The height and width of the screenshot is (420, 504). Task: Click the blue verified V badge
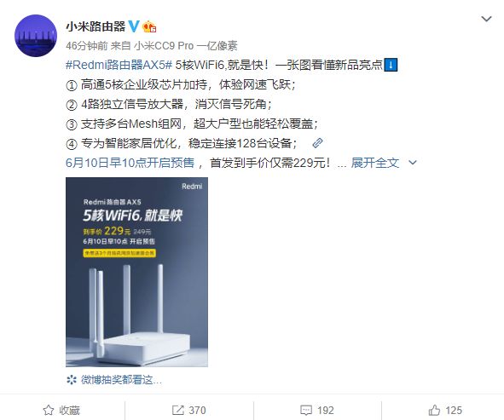tap(134, 26)
